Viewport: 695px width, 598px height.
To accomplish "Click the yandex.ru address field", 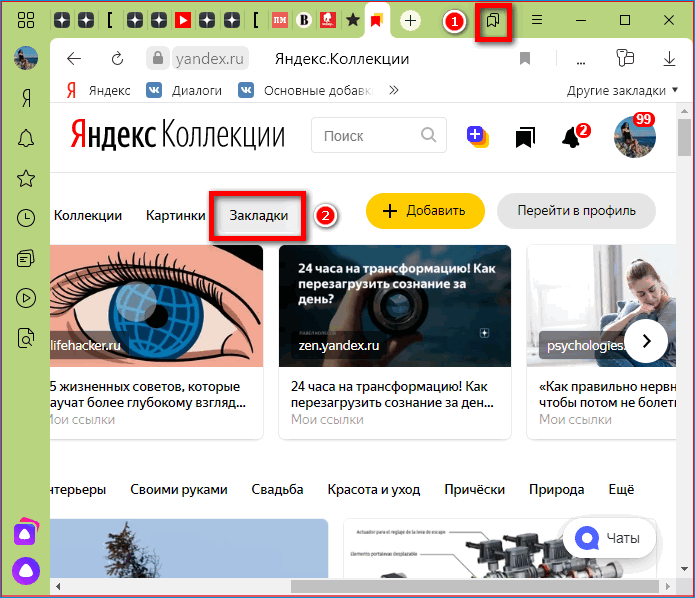I will pyautogui.click(x=210, y=59).
